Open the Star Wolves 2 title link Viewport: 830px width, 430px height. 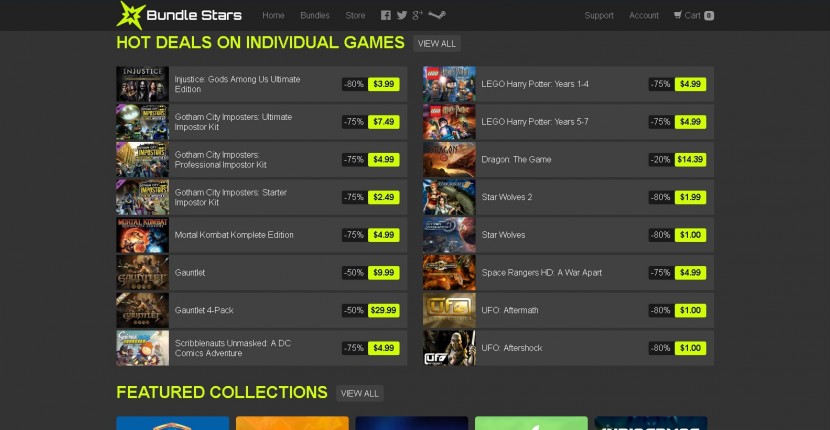click(x=507, y=197)
